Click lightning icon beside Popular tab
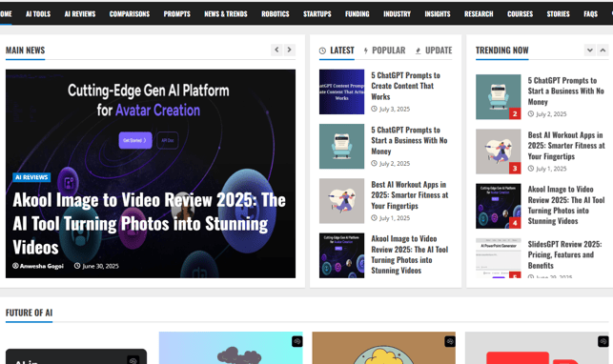Viewport: 613px width, 364px height. [366, 51]
